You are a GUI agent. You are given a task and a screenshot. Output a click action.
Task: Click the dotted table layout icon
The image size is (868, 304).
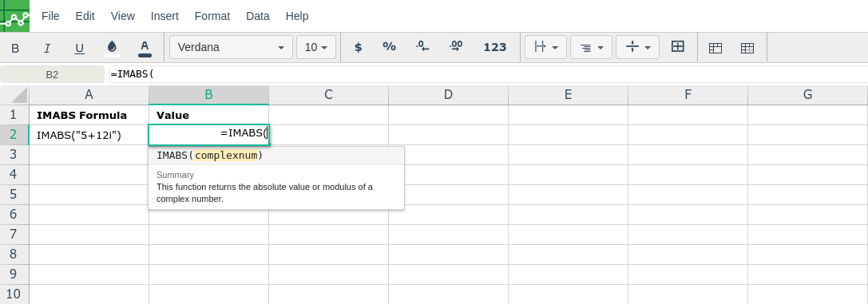[747, 48]
